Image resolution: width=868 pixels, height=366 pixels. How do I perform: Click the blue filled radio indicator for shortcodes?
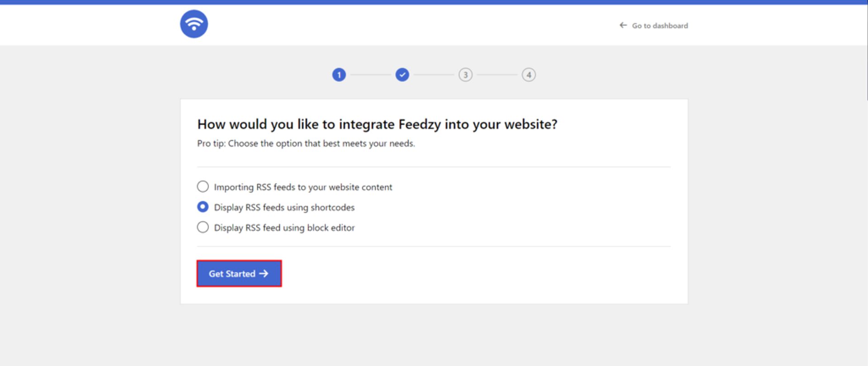[x=203, y=206]
